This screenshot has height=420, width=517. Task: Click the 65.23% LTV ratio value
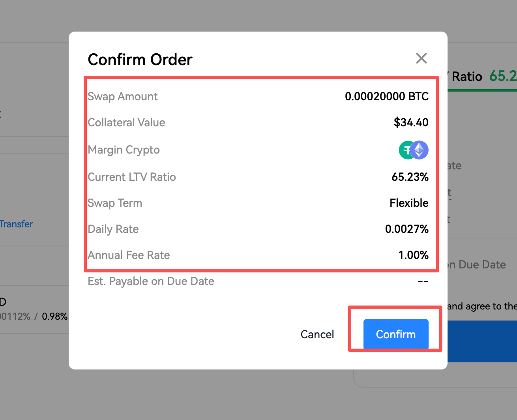410,177
